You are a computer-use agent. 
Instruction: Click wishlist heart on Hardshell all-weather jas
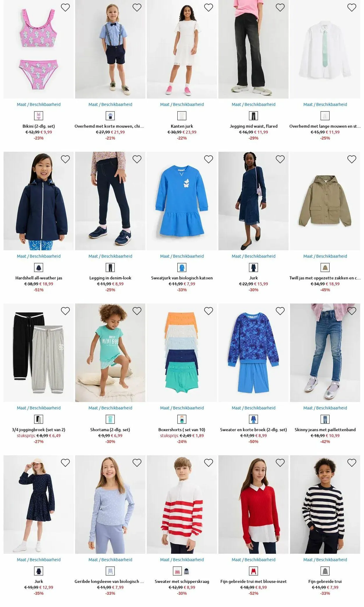pos(65,159)
